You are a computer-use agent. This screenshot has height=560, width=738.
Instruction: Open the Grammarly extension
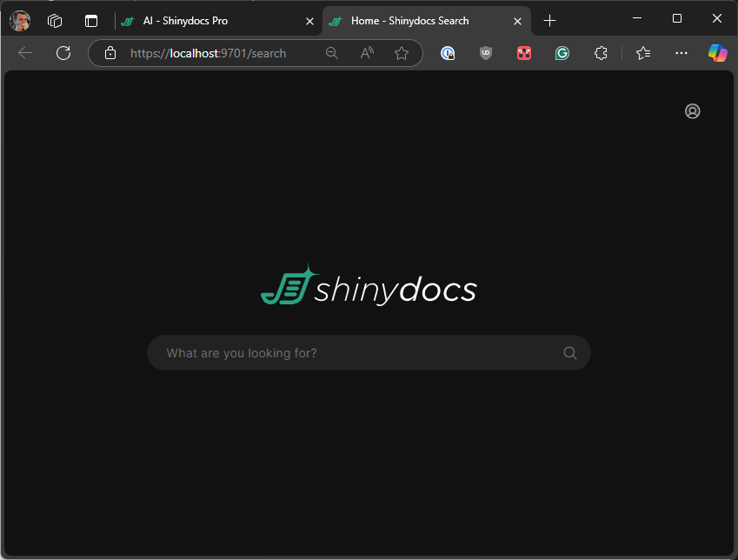click(x=562, y=53)
